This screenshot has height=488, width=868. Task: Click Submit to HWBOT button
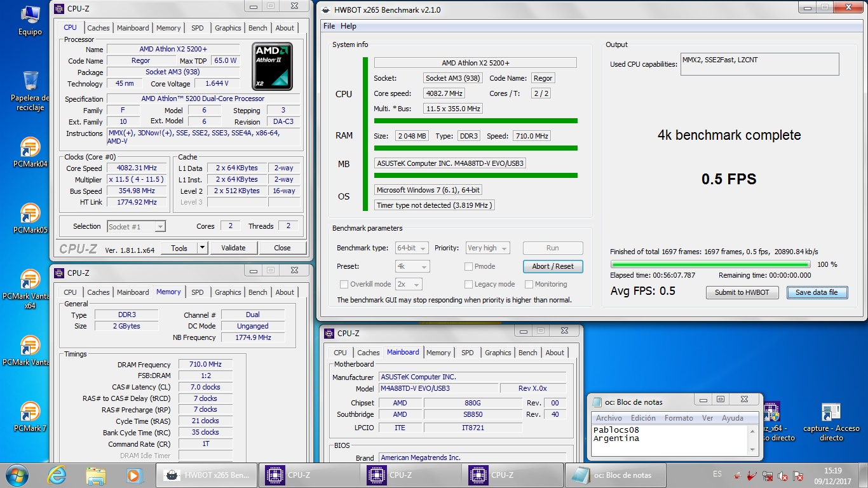point(742,292)
